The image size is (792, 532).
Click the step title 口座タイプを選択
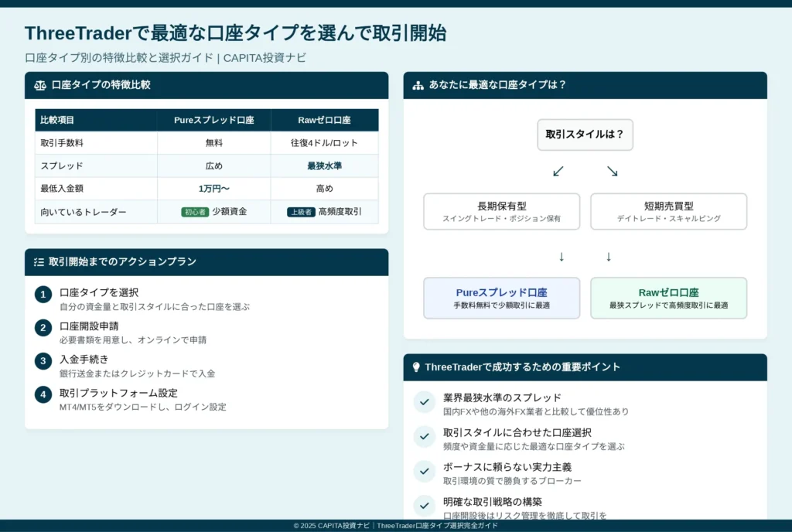(x=99, y=292)
